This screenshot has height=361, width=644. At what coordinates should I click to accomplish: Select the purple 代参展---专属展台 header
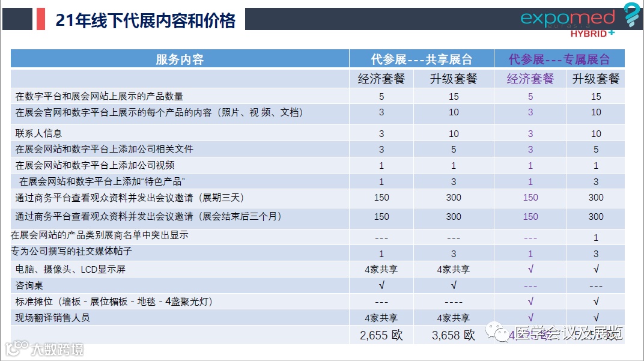point(559,59)
